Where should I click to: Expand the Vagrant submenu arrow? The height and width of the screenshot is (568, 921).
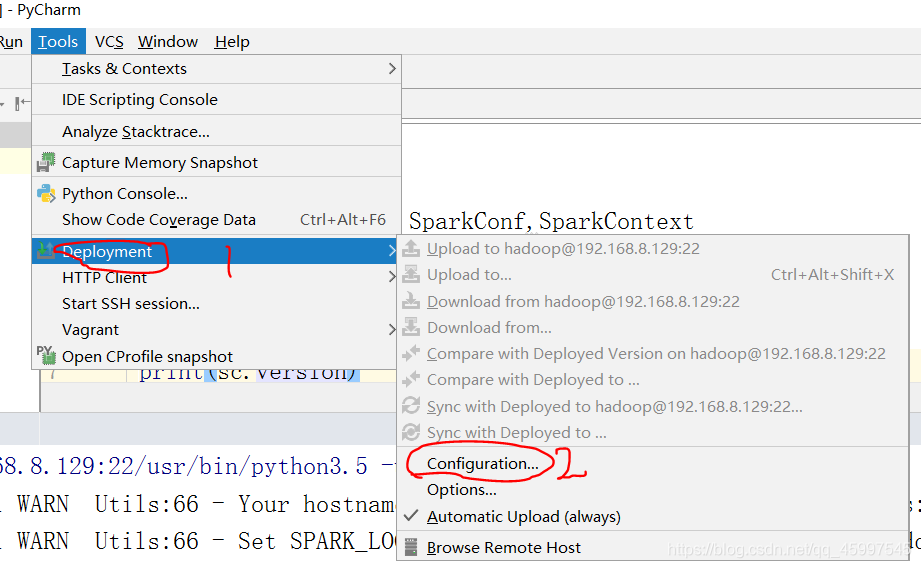point(392,330)
